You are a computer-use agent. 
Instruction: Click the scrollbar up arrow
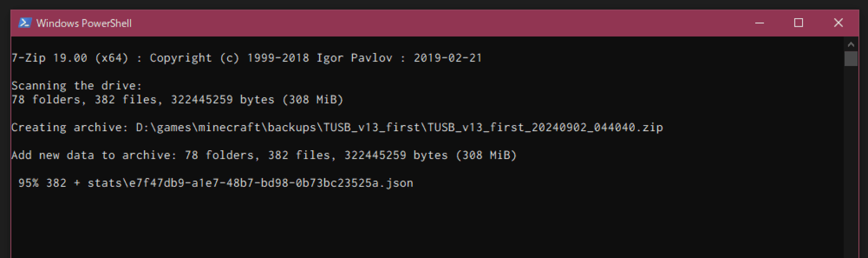(851, 45)
